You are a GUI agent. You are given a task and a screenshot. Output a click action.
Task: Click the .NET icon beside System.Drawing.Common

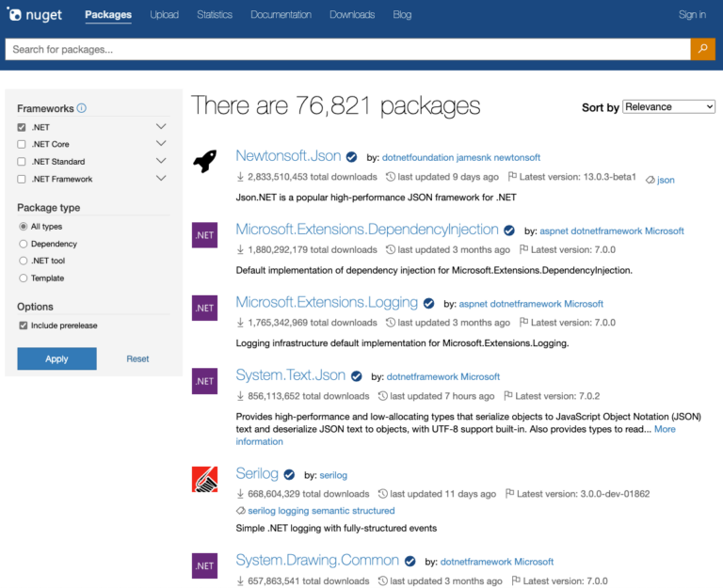click(x=204, y=564)
